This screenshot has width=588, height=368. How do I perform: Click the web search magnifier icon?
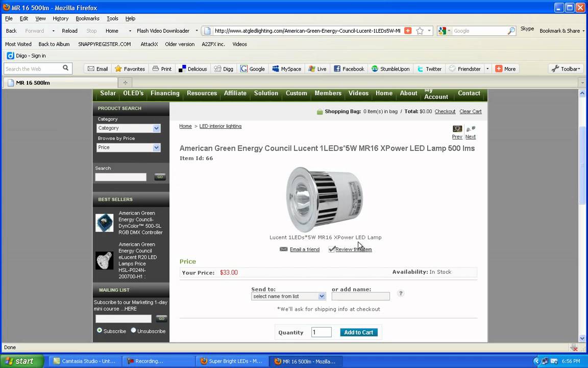(66, 68)
